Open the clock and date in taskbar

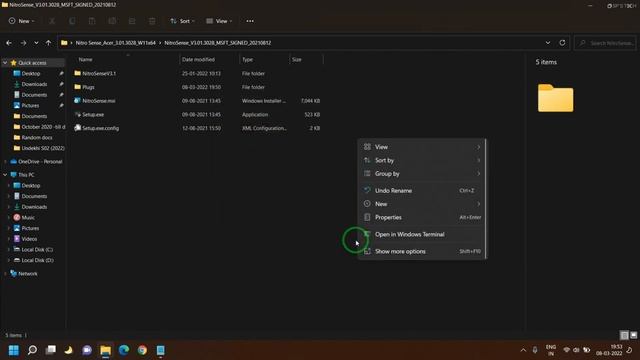coord(609,350)
